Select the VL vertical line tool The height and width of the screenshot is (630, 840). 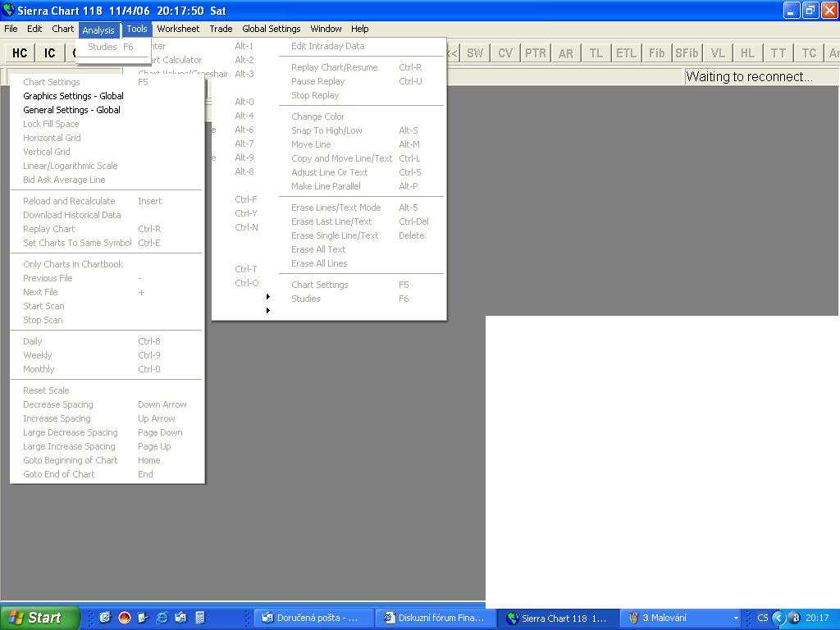[x=717, y=53]
